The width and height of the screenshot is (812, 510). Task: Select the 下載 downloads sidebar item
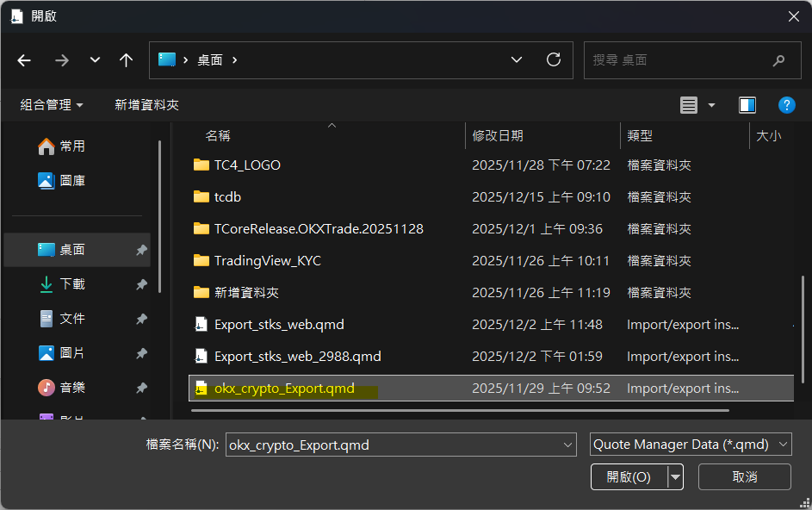pos(72,284)
